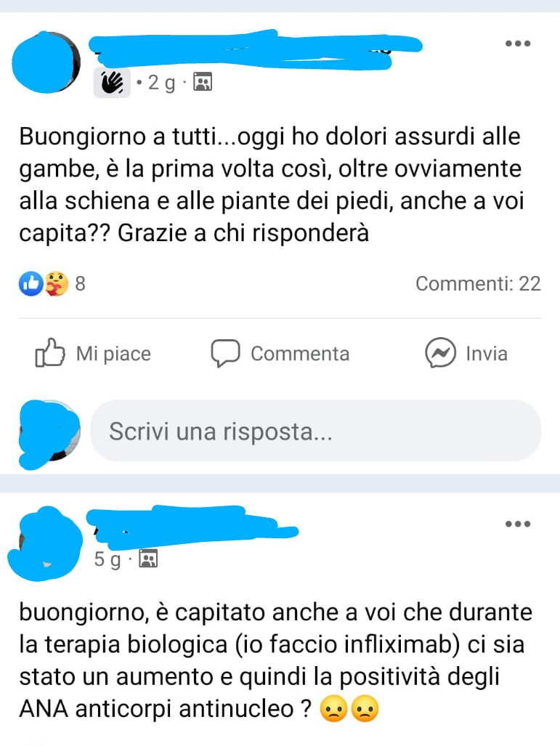The image size is (560, 746).
Task: Open the first post author's redacted name
Action: pyautogui.click(x=256, y=49)
